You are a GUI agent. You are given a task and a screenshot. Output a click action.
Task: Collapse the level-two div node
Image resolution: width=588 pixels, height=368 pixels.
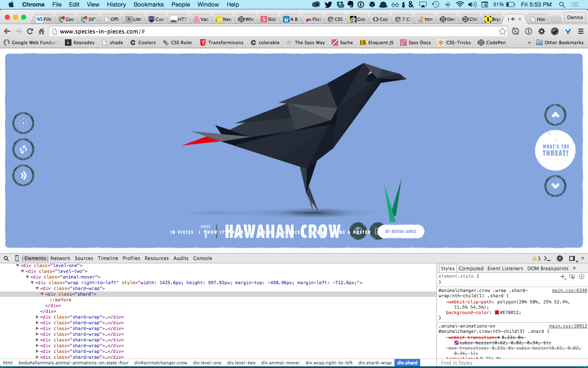tap(22, 271)
